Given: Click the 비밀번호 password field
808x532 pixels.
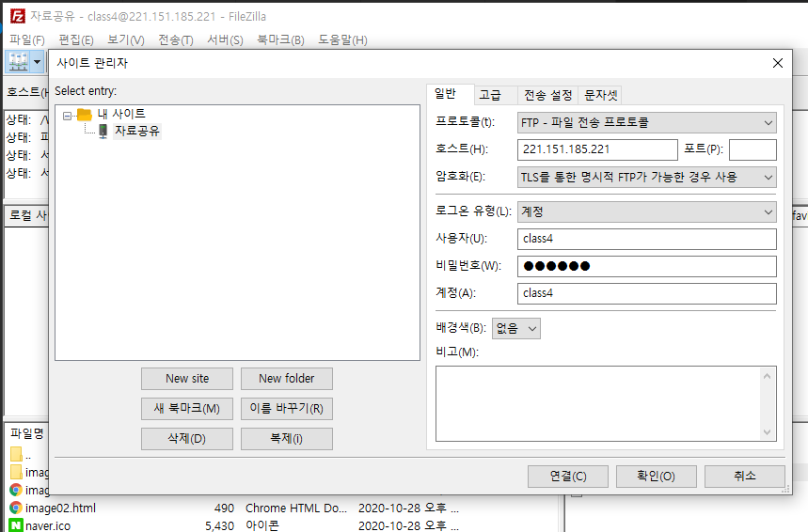Looking at the screenshot, I should point(647,266).
